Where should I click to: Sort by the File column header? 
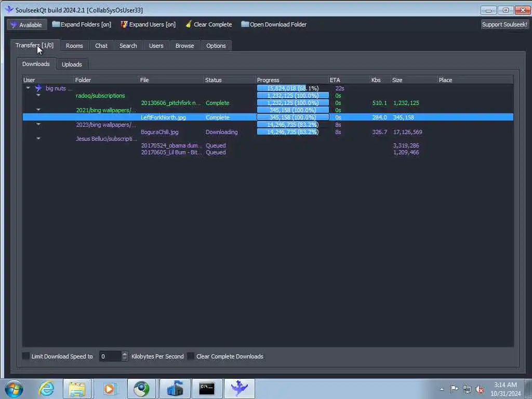[171, 80]
